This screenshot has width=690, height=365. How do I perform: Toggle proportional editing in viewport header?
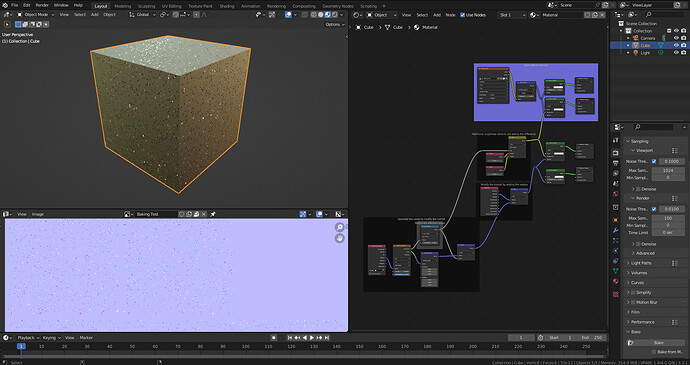pyautogui.click(x=196, y=15)
